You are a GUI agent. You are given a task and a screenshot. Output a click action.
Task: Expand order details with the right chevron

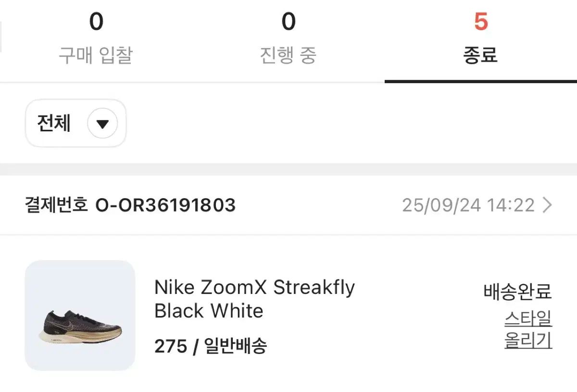pyautogui.click(x=547, y=206)
